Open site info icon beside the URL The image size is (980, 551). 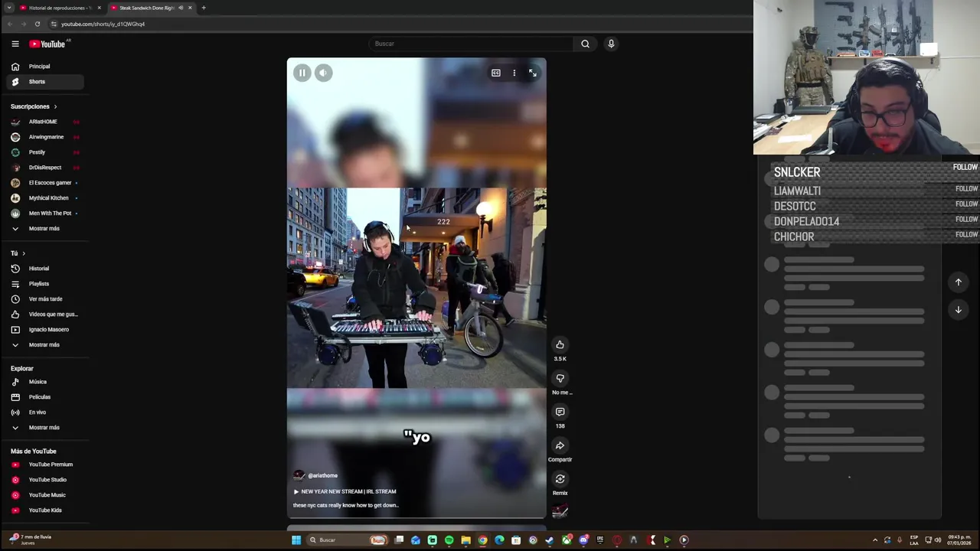tap(54, 24)
